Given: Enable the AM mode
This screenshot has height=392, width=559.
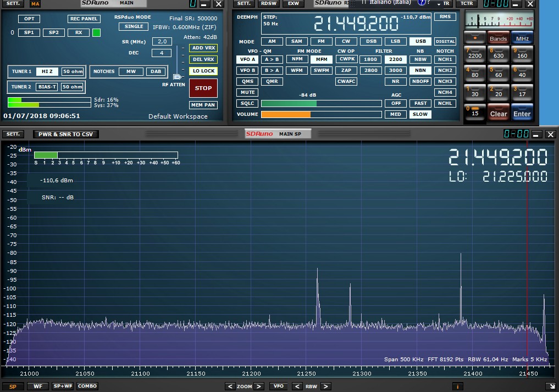Looking at the screenshot, I should 272,41.
